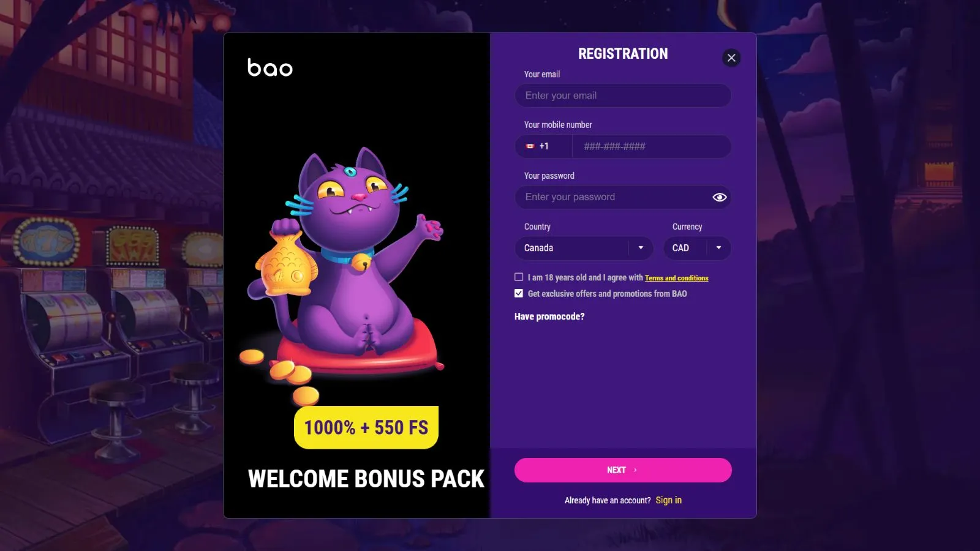Focus the Enter your email field

[623, 96]
